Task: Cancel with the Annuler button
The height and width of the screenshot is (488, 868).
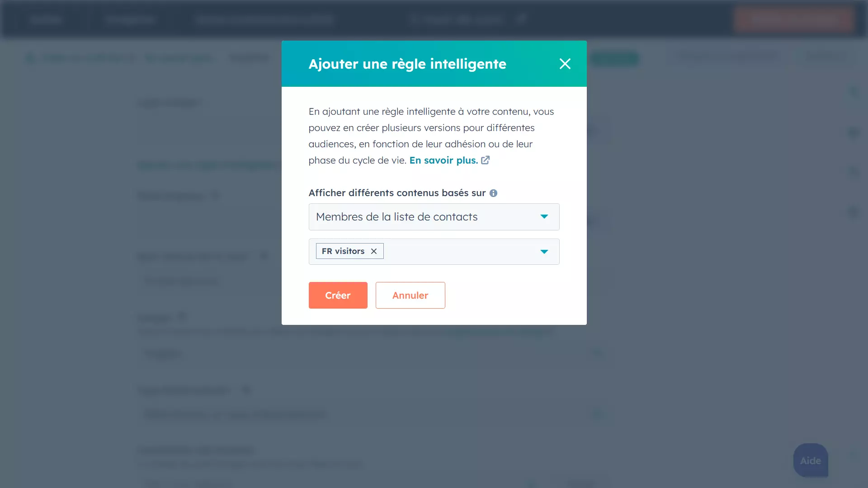Action: tap(410, 296)
